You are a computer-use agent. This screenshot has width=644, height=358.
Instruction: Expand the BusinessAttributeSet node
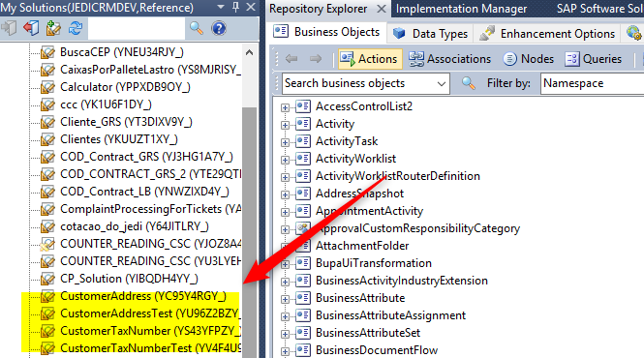point(285,334)
